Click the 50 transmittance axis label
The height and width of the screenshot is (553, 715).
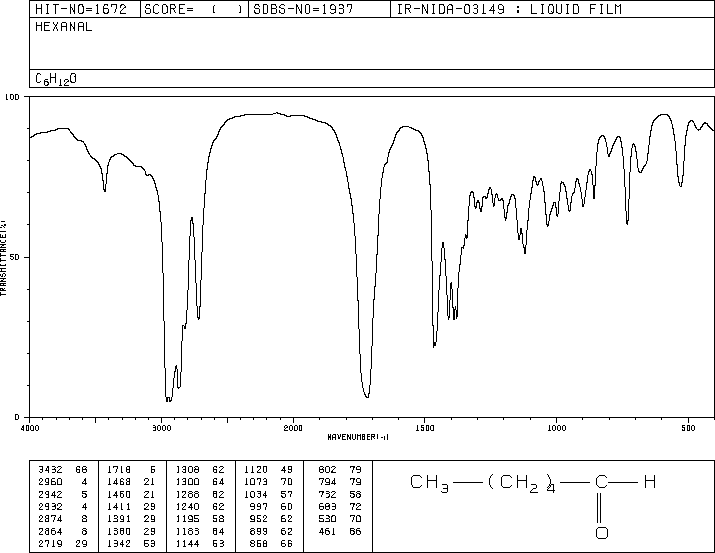coord(15,257)
